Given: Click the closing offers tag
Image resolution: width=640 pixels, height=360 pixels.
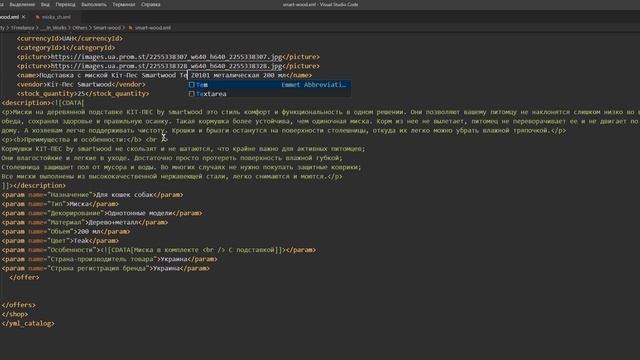Looking at the screenshot, I should click(x=19, y=305).
